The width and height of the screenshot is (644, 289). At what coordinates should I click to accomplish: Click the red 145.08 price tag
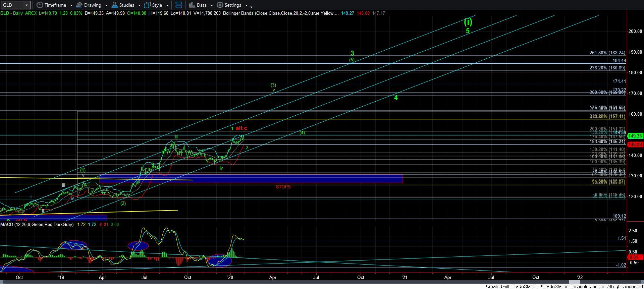point(635,144)
